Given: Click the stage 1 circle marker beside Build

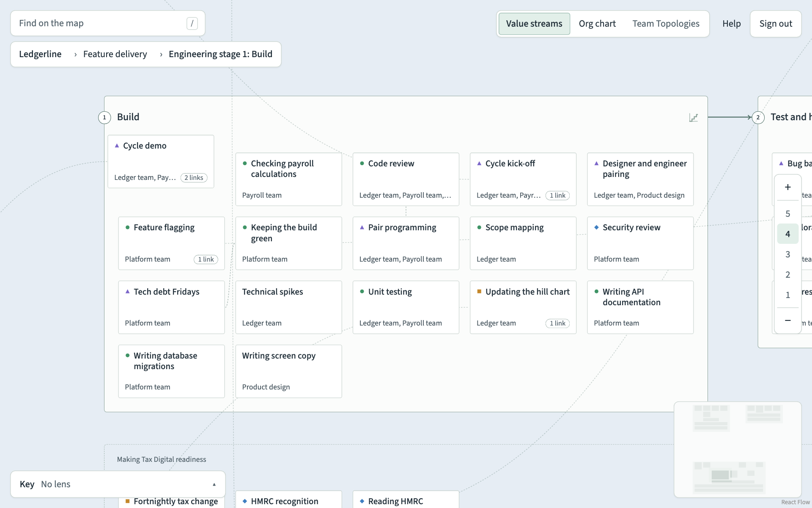Looking at the screenshot, I should [104, 117].
